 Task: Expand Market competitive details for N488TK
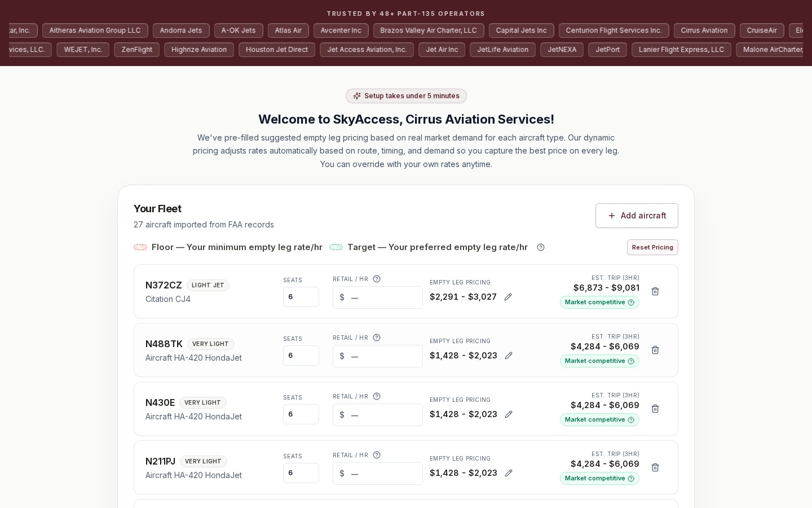pyautogui.click(x=631, y=361)
